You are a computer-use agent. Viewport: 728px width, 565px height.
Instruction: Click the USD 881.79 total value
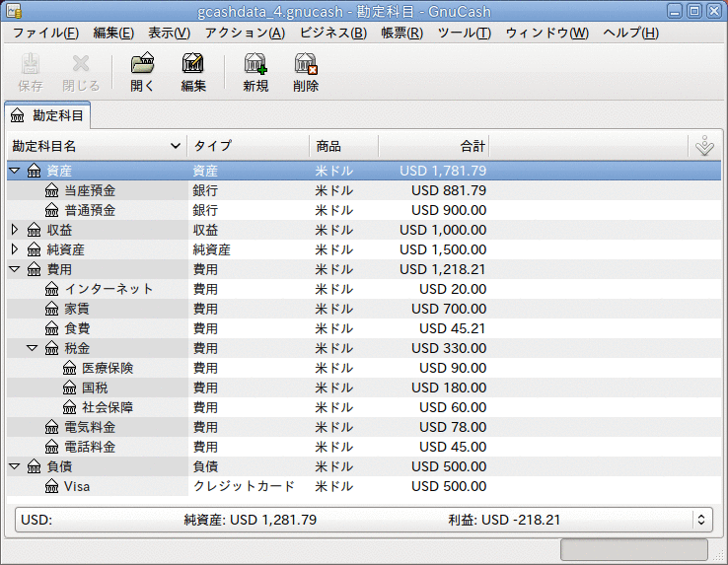pyautogui.click(x=449, y=190)
